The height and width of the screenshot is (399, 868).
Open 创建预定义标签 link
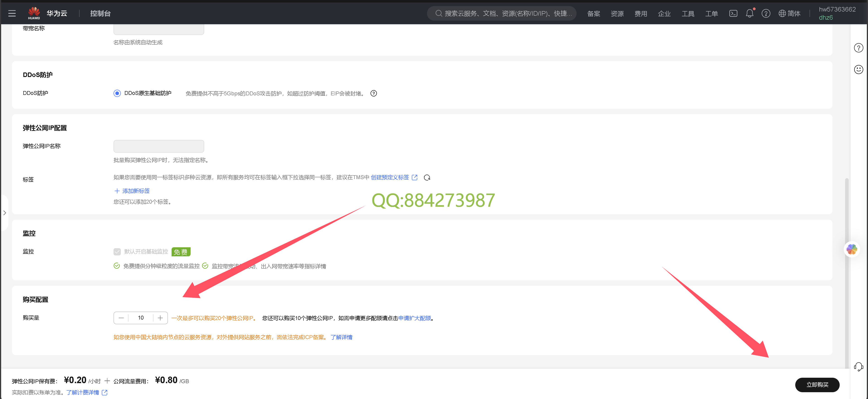pos(390,178)
